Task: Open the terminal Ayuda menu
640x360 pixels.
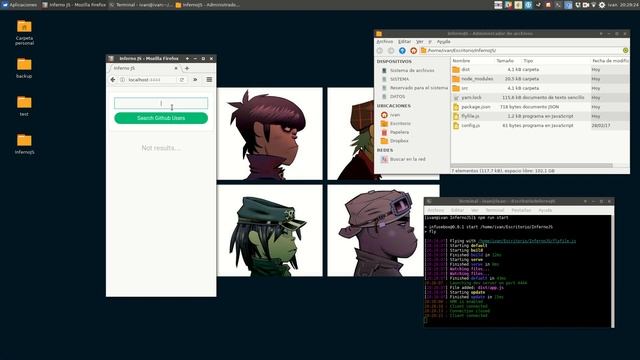Action: [x=545, y=210]
